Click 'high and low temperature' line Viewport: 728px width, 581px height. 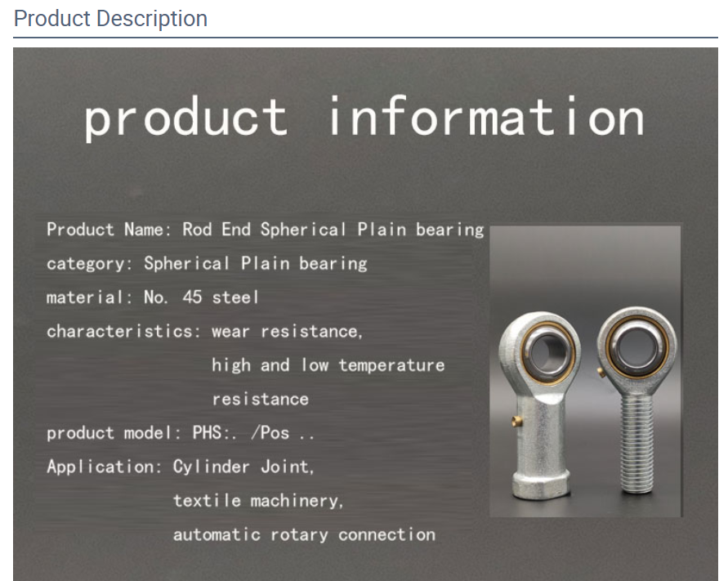[x=328, y=365]
